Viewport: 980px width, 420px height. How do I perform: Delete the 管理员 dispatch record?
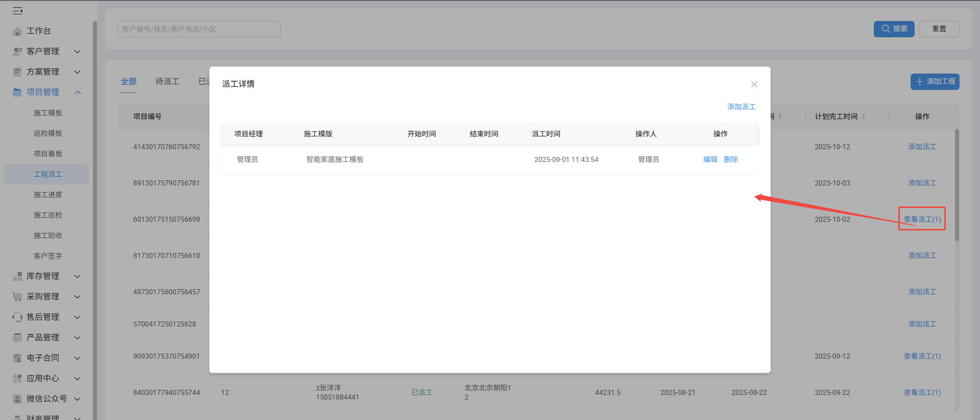[730, 159]
